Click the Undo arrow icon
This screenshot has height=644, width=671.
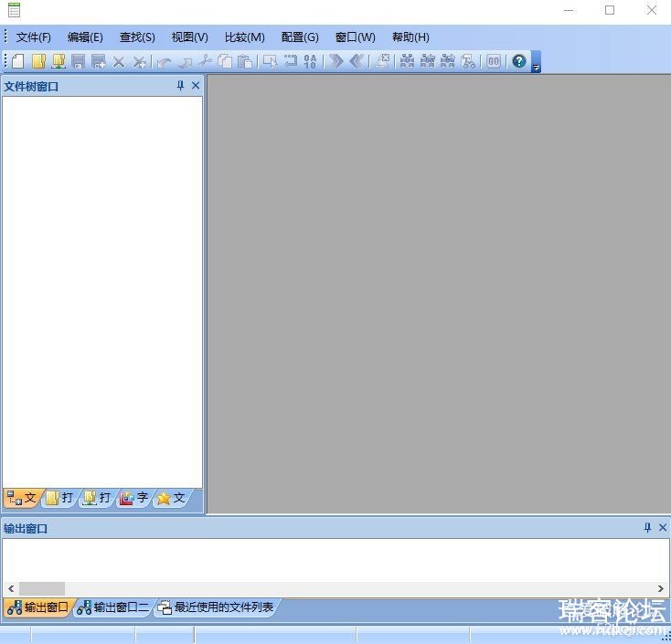pos(165,63)
